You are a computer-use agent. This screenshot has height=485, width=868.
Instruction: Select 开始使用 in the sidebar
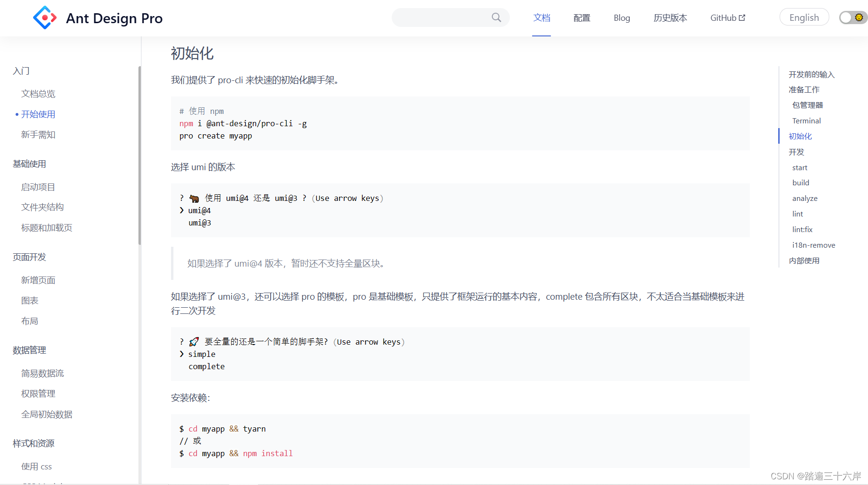[38, 114]
